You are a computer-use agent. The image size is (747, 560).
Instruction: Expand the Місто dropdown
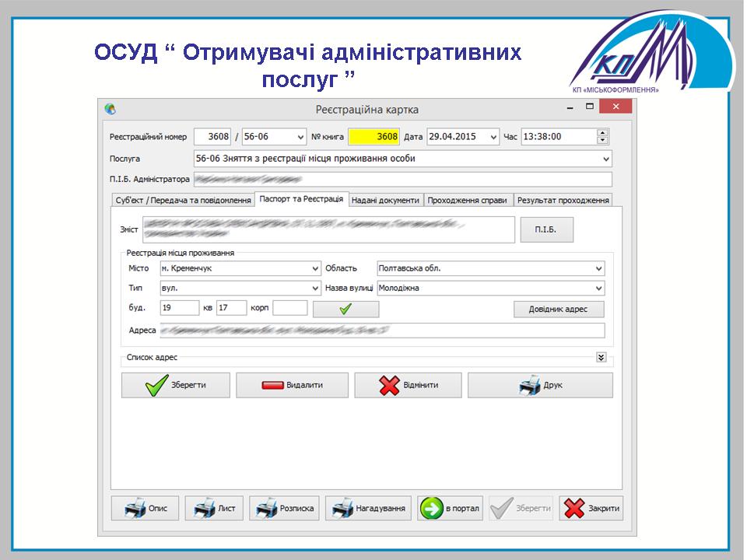point(315,268)
